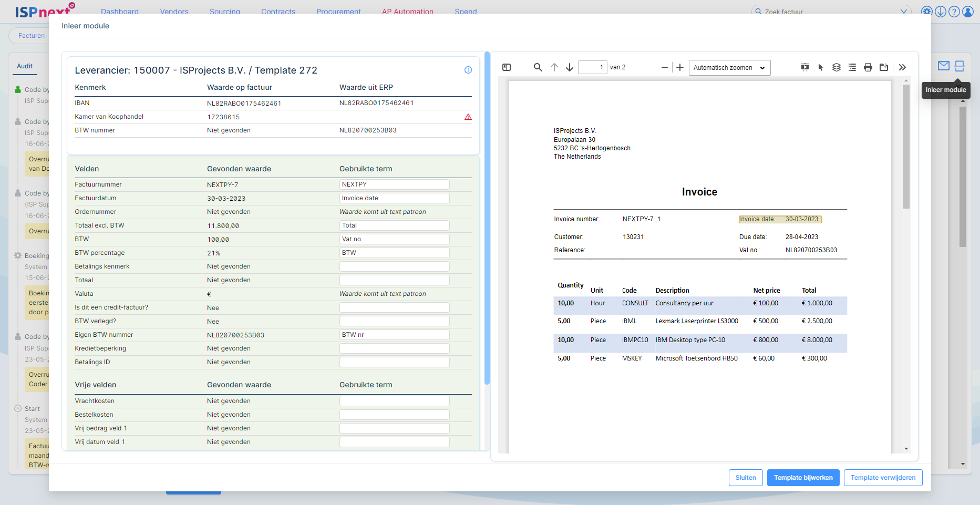Open the Sourcing menu
The height and width of the screenshot is (505, 980).
coord(225,11)
